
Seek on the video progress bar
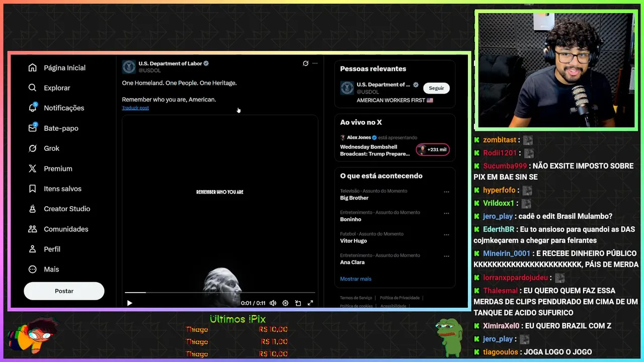tap(220, 292)
